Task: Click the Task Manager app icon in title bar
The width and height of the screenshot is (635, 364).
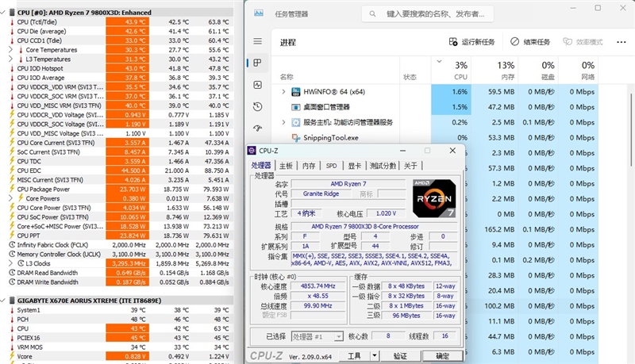Action: coord(259,13)
